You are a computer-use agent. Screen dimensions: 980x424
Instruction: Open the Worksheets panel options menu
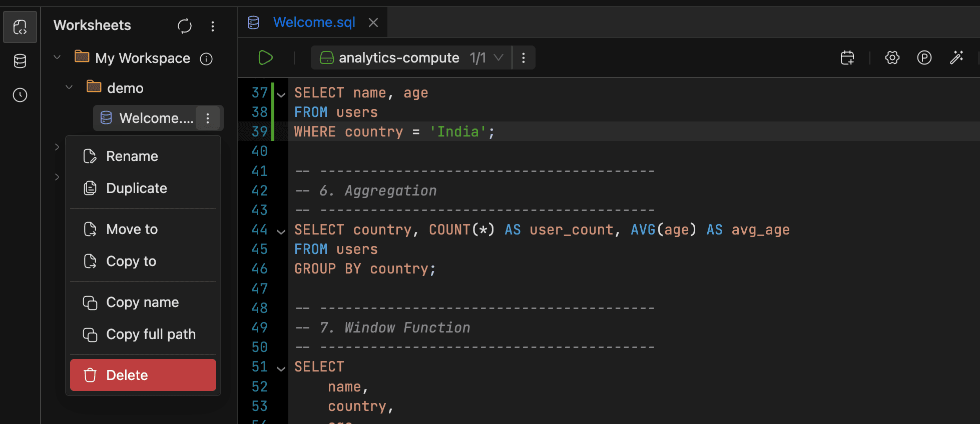[x=213, y=26]
